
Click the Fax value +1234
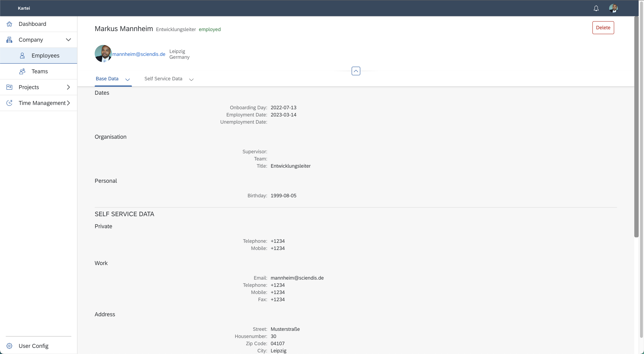(x=277, y=300)
